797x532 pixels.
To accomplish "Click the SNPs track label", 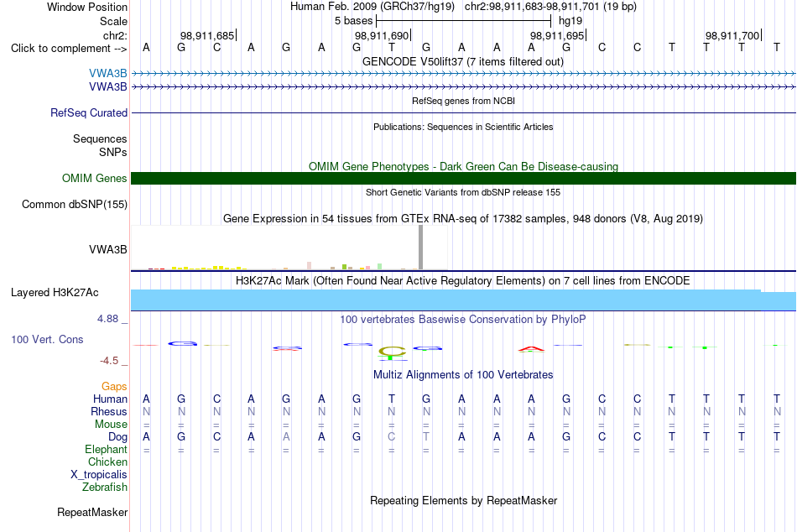I will tap(113, 152).
